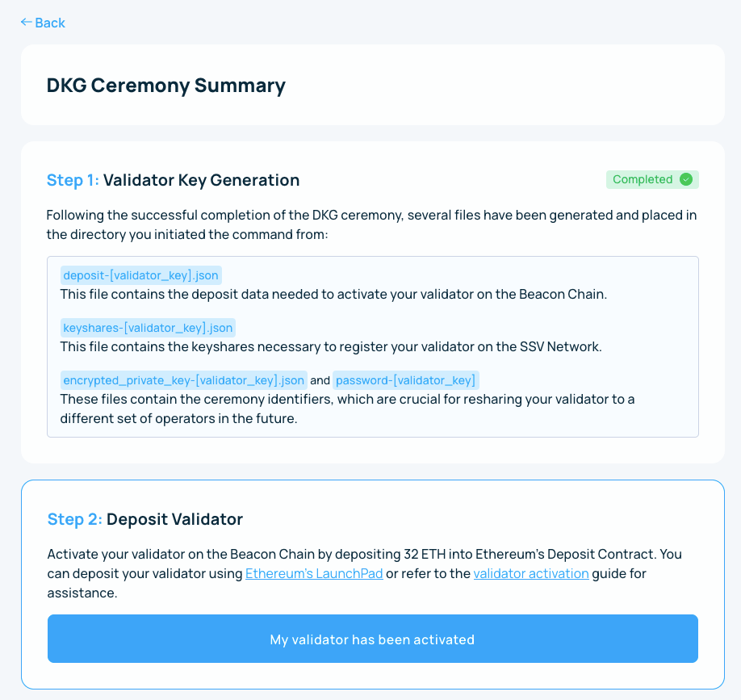
Task: Open the Ethereum's LaunchPad link
Action: [314, 573]
